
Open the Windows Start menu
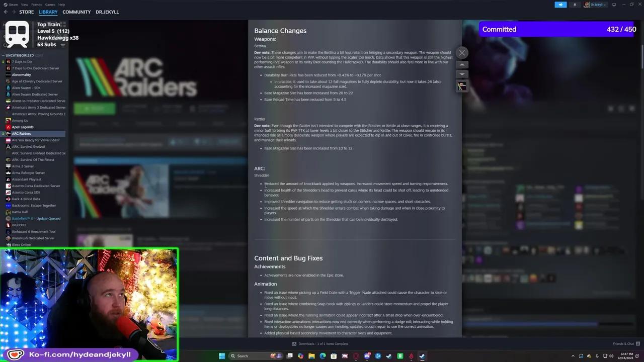click(x=222, y=356)
